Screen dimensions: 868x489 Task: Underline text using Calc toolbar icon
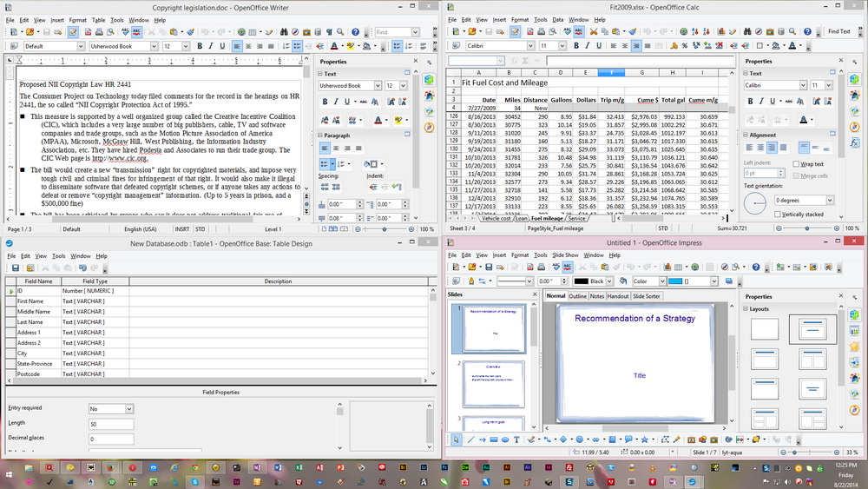click(x=599, y=45)
